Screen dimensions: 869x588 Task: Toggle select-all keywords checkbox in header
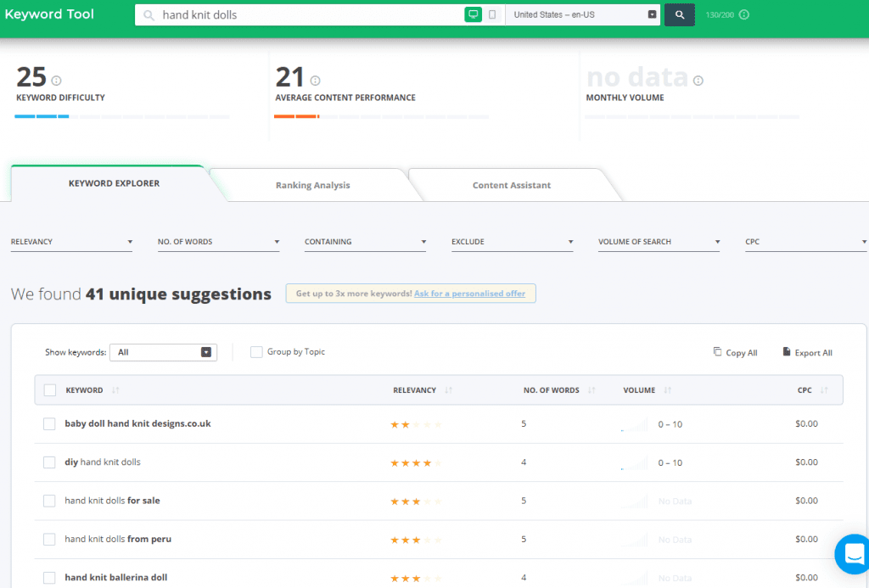click(50, 390)
